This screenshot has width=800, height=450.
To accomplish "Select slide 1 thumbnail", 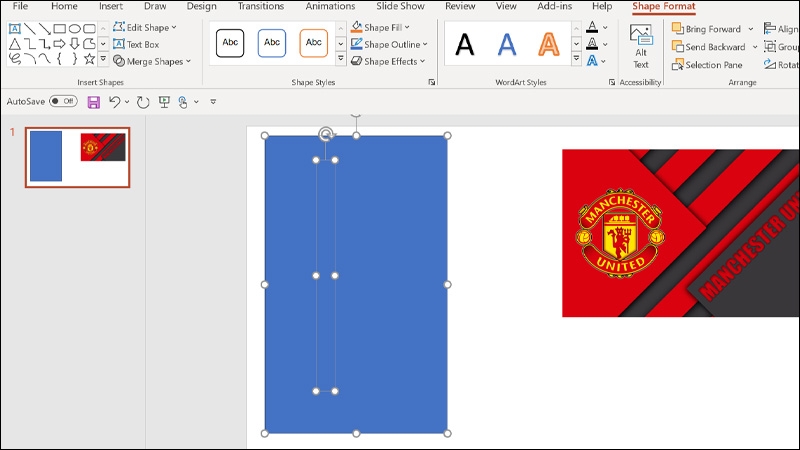I will tap(78, 157).
